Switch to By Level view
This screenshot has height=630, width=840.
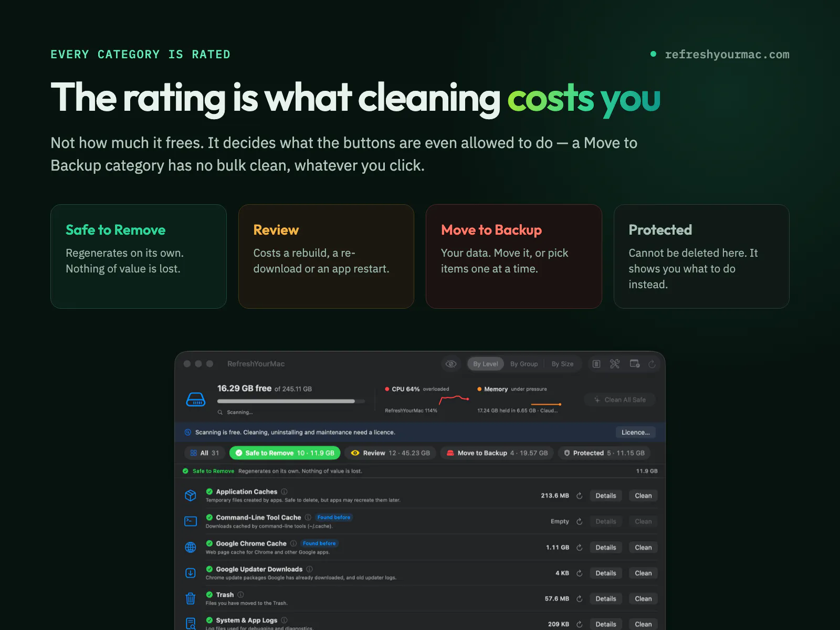tap(486, 364)
